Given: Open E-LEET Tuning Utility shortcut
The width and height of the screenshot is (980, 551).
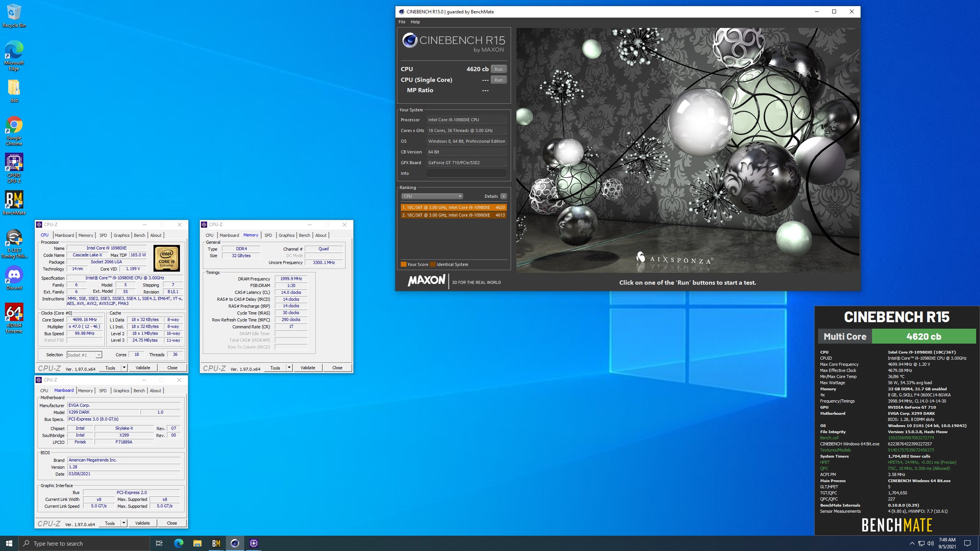Looking at the screenshot, I should [14, 243].
